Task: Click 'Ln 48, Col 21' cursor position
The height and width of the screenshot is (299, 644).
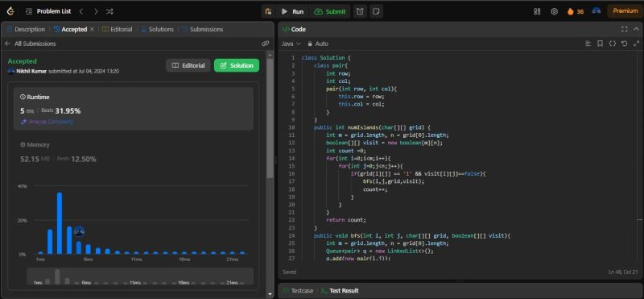Action: coord(623,272)
